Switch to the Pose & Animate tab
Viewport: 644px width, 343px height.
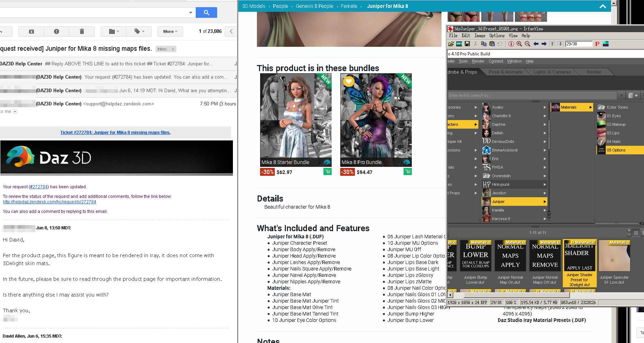506,72
